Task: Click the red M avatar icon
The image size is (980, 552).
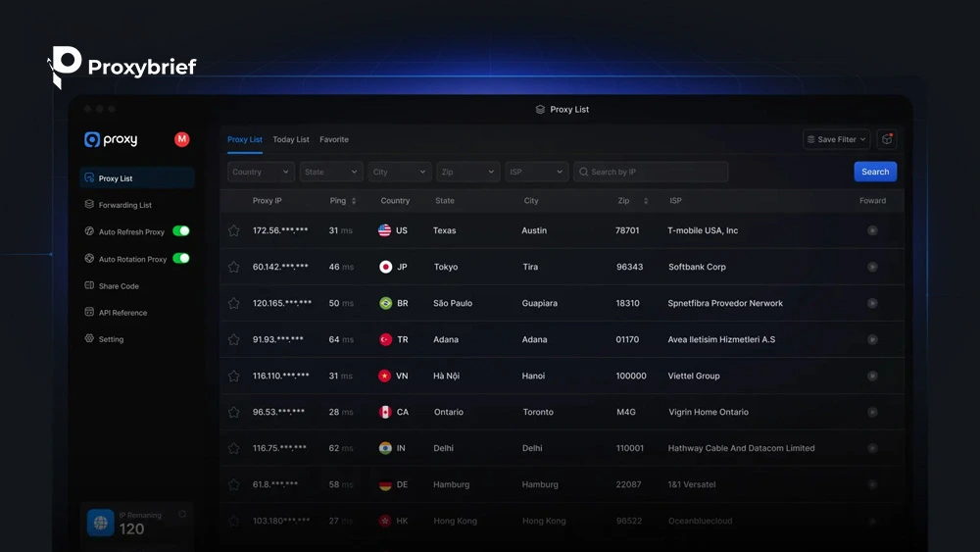Action: pyautogui.click(x=182, y=139)
